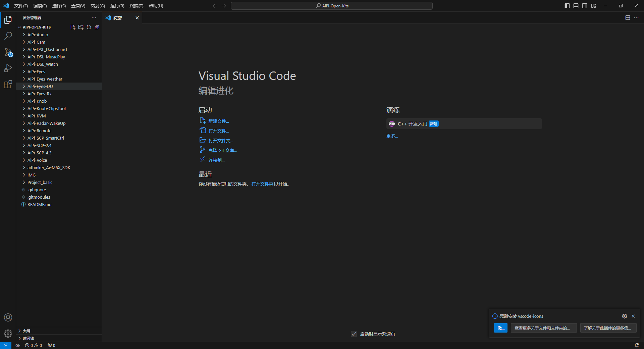Refresh the Explorer file tree

(x=89, y=27)
